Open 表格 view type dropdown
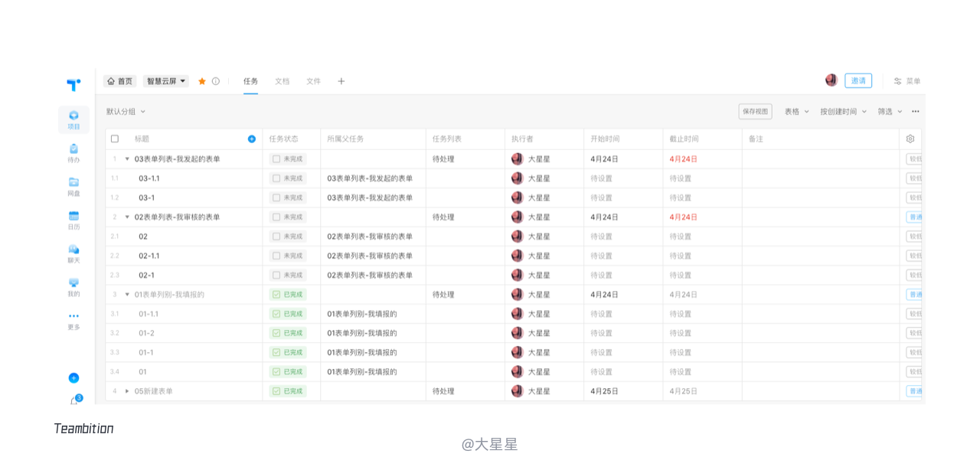The width and height of the screenshot is (980, 470). pos(796,112)
